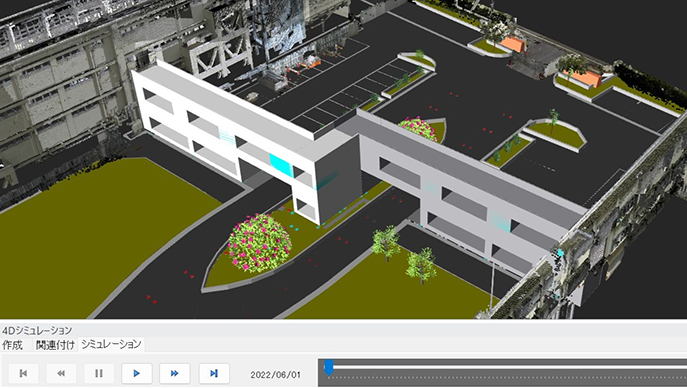
Task: Click the blue timeline slider handle
Action: [x=329, y=367]
